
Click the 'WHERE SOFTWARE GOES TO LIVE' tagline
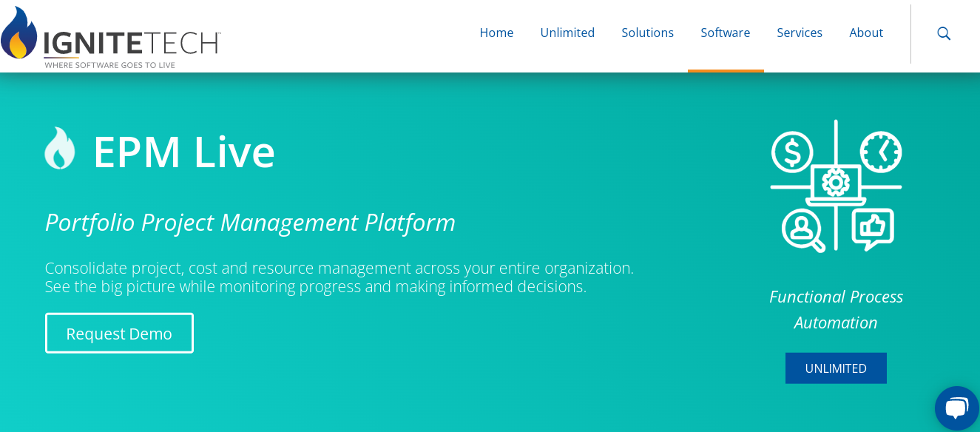pos(109,65)
